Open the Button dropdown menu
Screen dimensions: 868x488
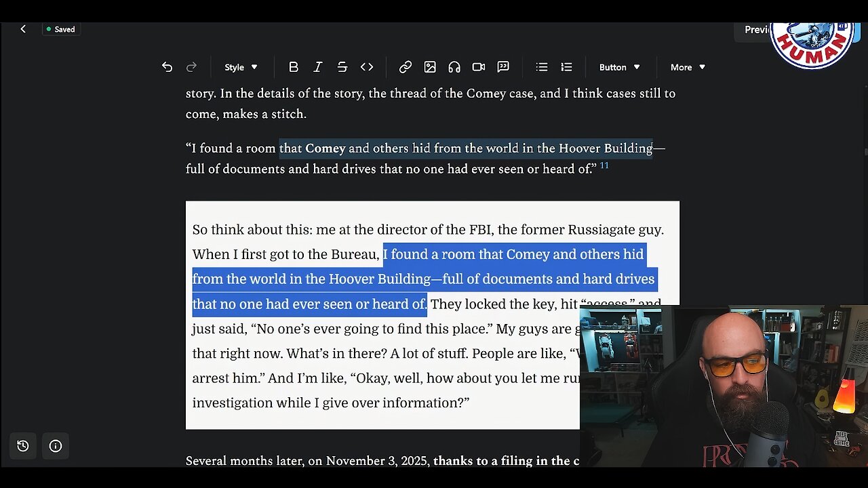tap(619, 67)
